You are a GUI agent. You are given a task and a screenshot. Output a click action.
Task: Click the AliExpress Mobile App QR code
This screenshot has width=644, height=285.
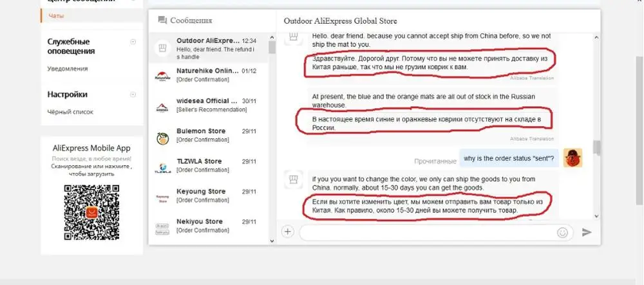[91, 212]
